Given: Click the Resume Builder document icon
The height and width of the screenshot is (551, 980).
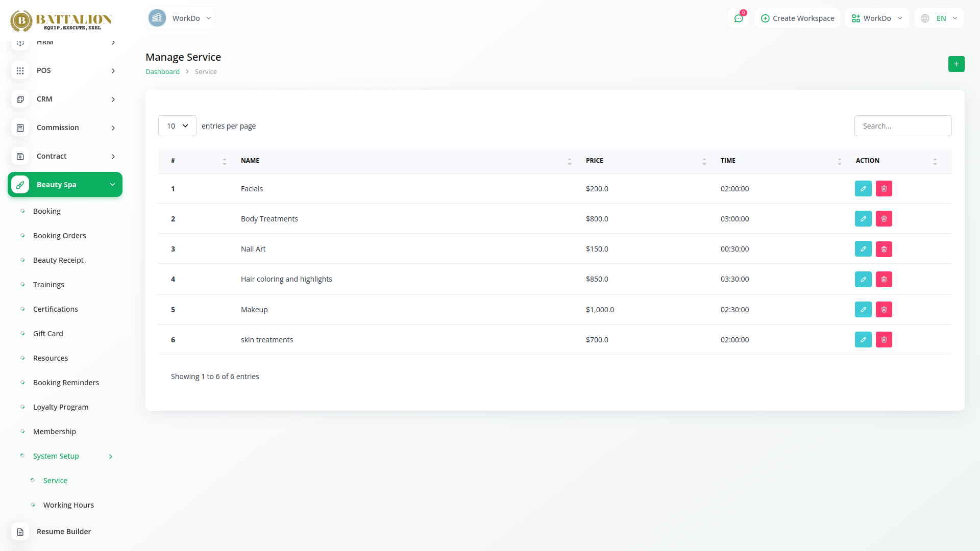Looking at the screenshot, I should [20, 532].
